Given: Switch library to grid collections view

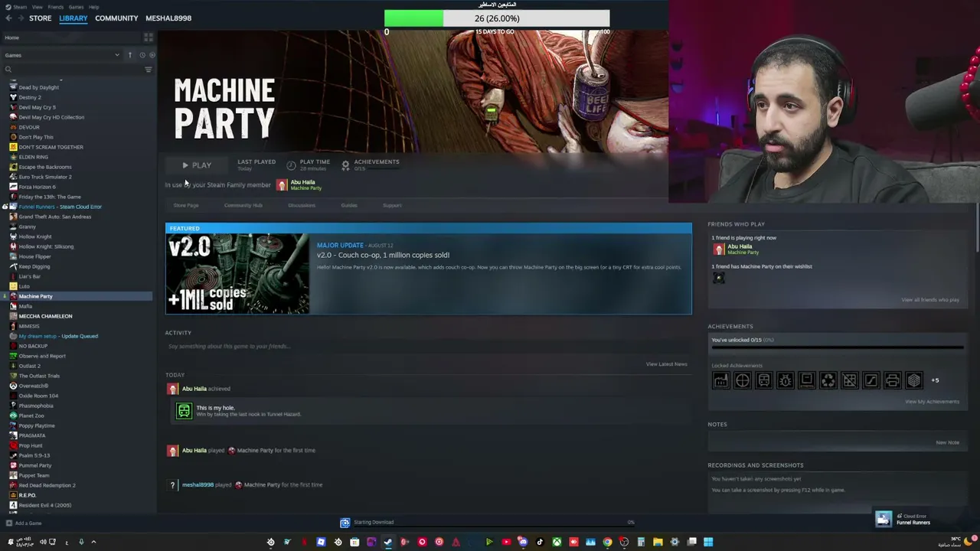Looking at the screenshot, I should 149,37.
